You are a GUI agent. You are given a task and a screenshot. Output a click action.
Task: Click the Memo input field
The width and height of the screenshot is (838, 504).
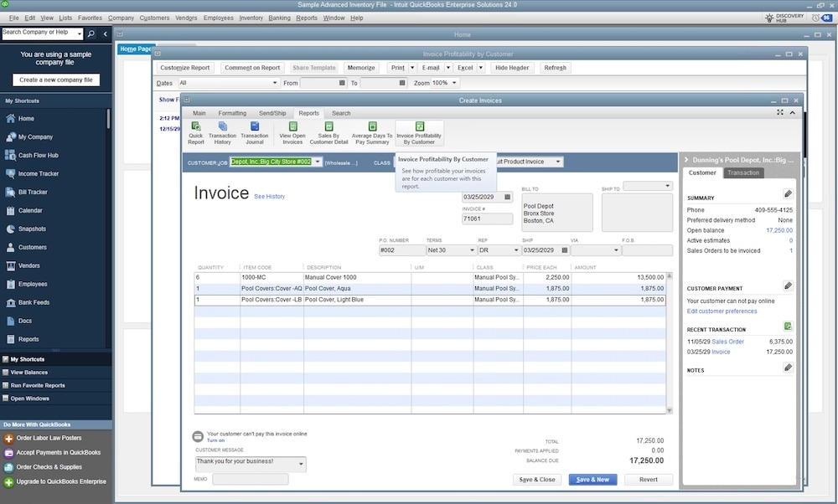(250, 479)
